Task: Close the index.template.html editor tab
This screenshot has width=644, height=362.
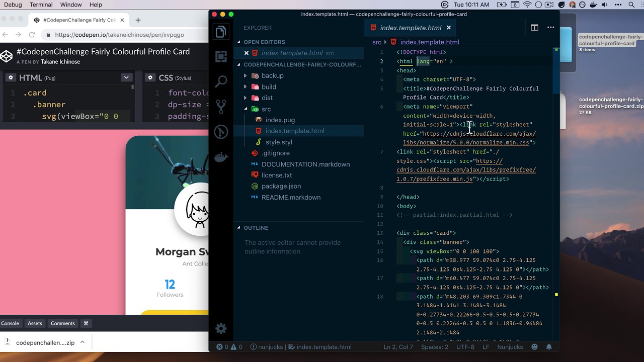Action: tap(448, 28)
